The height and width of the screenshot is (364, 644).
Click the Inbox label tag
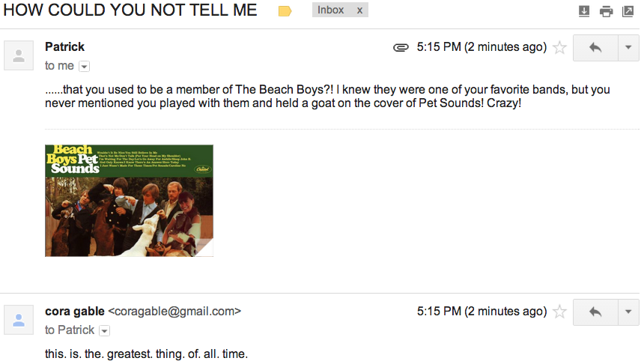331,10
